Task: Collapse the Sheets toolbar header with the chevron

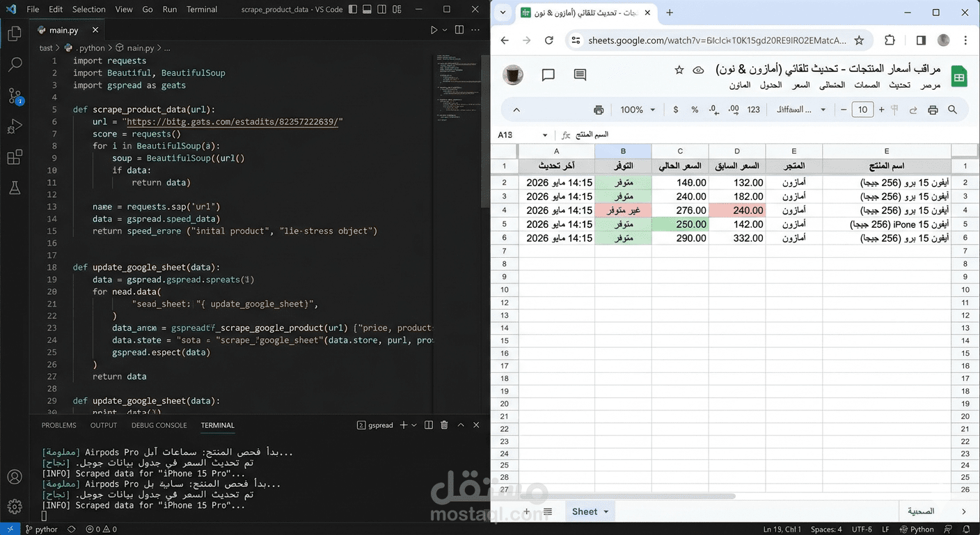Action: (516, 110)
